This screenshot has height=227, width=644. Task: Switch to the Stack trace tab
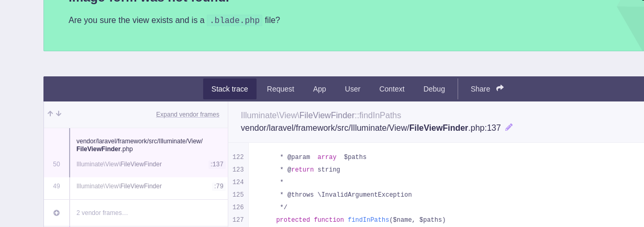coord(229,89)
